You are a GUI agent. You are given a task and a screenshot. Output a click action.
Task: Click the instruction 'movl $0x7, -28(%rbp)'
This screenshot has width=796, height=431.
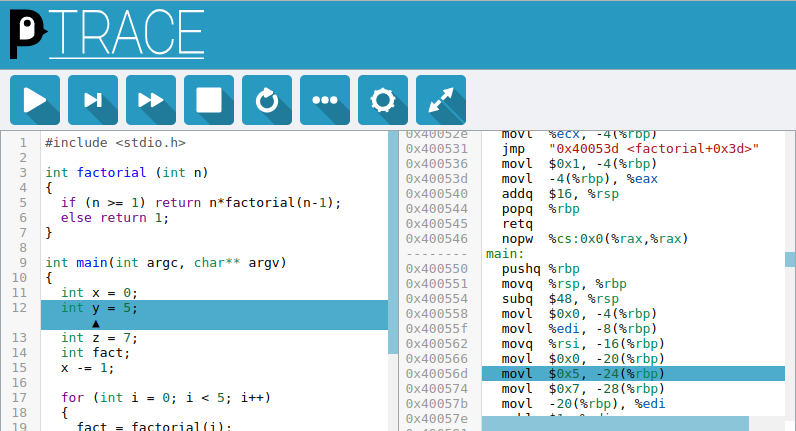coord(583,389)
